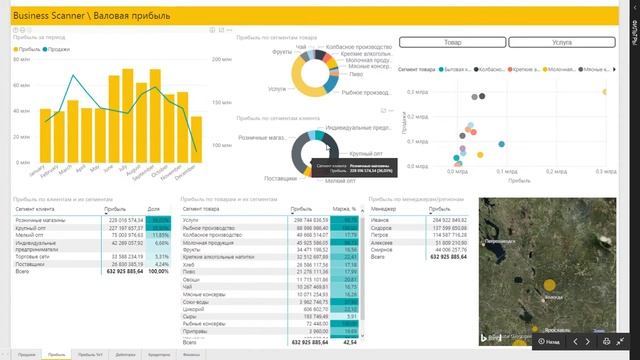Viewport: 640px width, 360px height.
Task: Click the Назад back button
Action: click(549, 341)
